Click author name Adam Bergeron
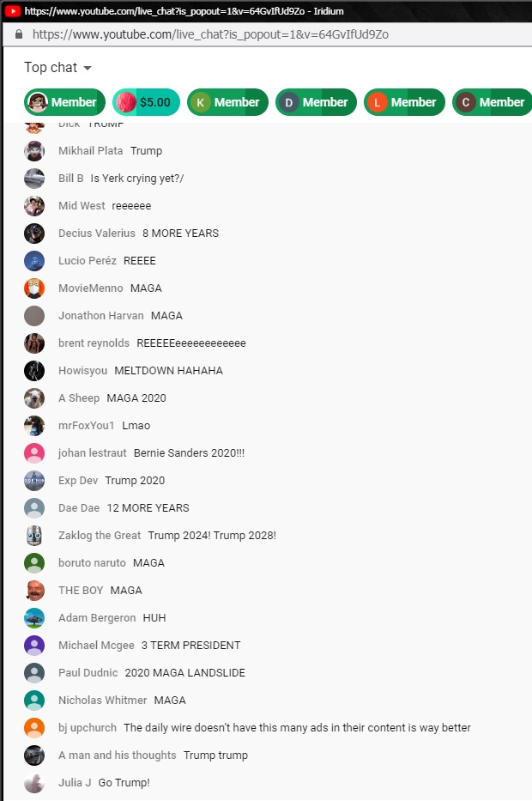The width and height of the screenshot is (532, 801). [97, 618]
